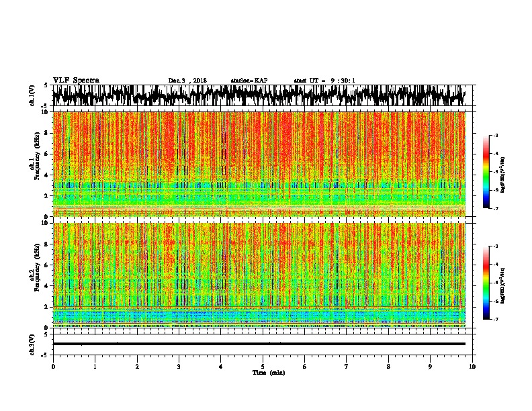Click the upper colorbar beside ch.1 spectrogram
Screen dimensions: 532x411
pos(486,172)
